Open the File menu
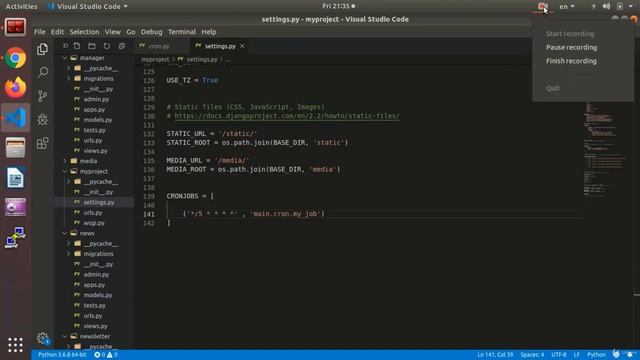 [40, 32]
